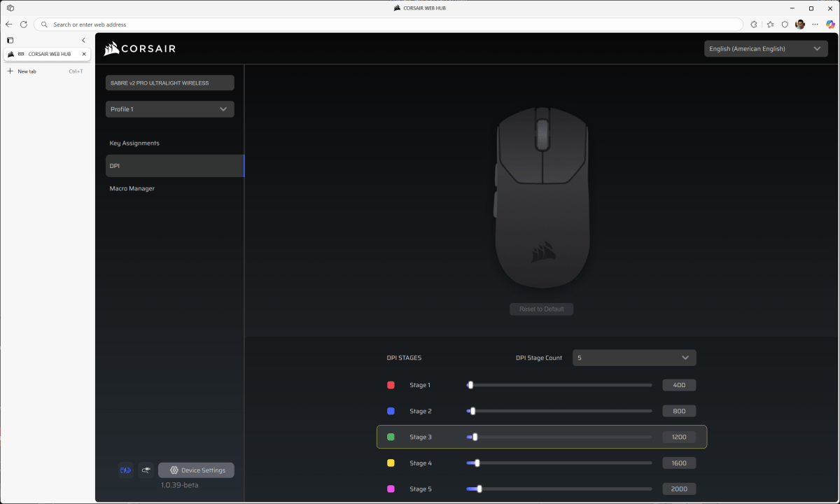This screenshot has width=840, height=504.
Task: Open the browser Extensions puzzle icon
Action: pyautogui.click(x=754, y=24)
